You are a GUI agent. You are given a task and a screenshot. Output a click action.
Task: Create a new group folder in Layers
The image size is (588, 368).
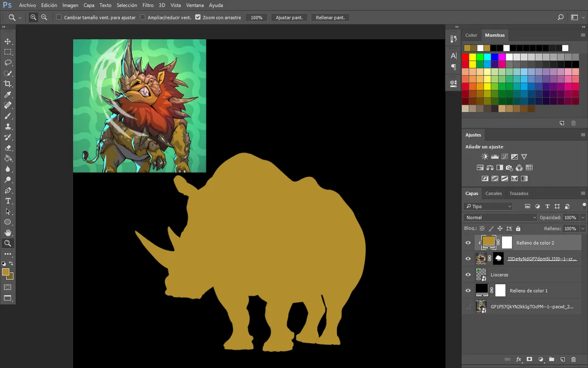coord(551,359)
